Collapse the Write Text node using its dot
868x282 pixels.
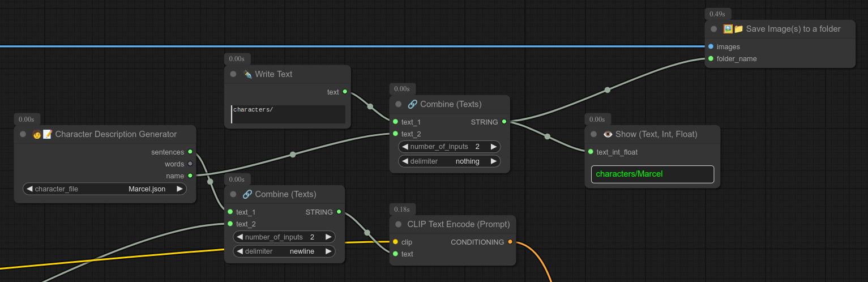[x=233, y=74]
